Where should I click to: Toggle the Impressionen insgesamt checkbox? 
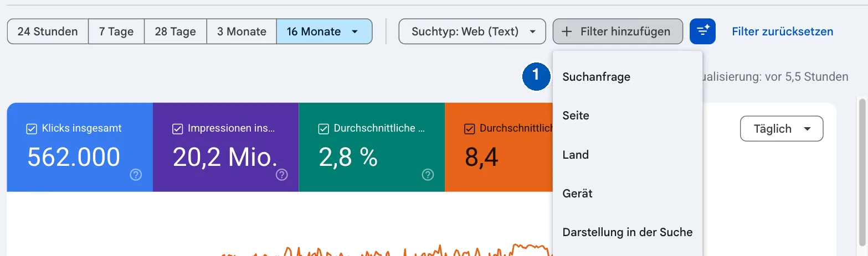pos(177,129)
